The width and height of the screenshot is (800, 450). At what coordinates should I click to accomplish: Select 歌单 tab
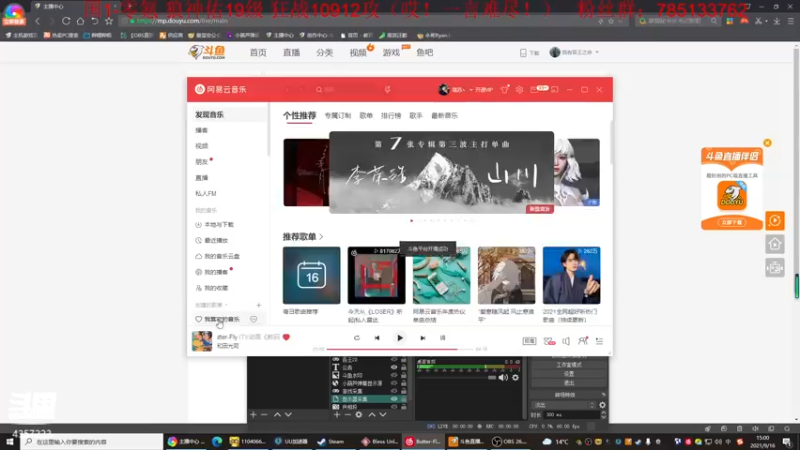tap(366, 116)
